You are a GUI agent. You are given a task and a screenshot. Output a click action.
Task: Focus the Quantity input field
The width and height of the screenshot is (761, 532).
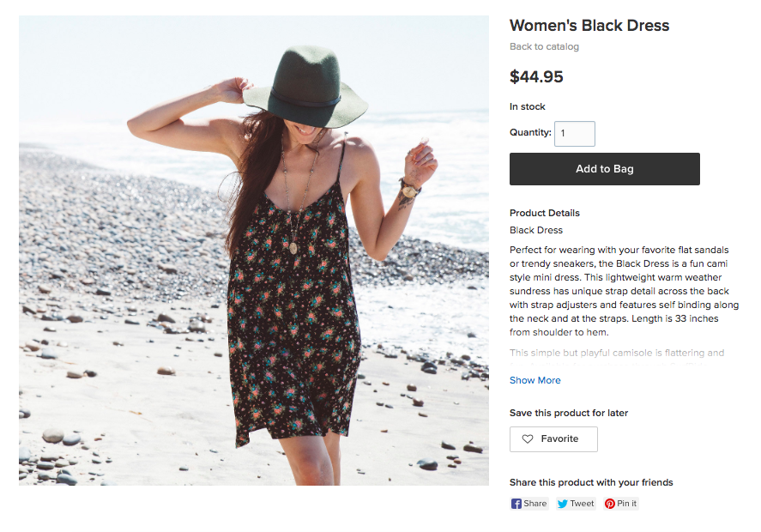tap(574, 134)
